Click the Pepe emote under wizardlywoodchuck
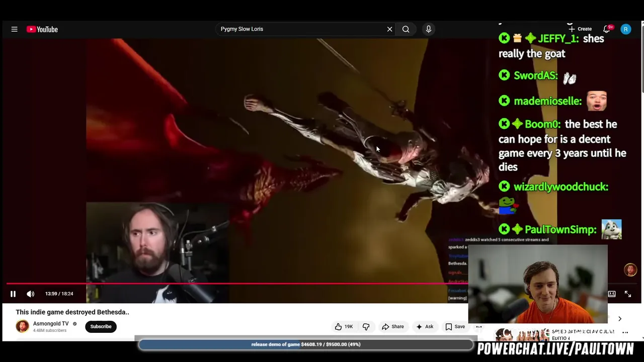 coord(508,205)
